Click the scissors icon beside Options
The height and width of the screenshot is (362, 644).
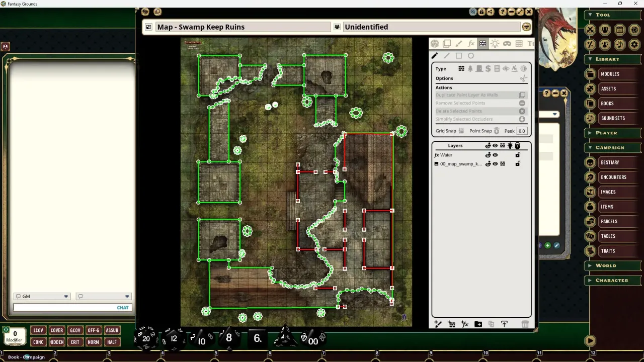pyautogui.click(x=523, y=78)
